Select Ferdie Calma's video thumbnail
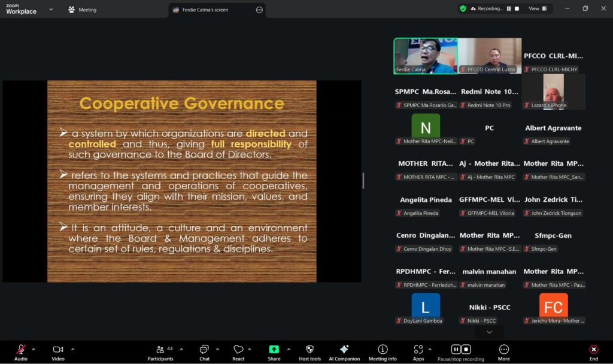This screenshot has width=613, height=364. (425, 56)
